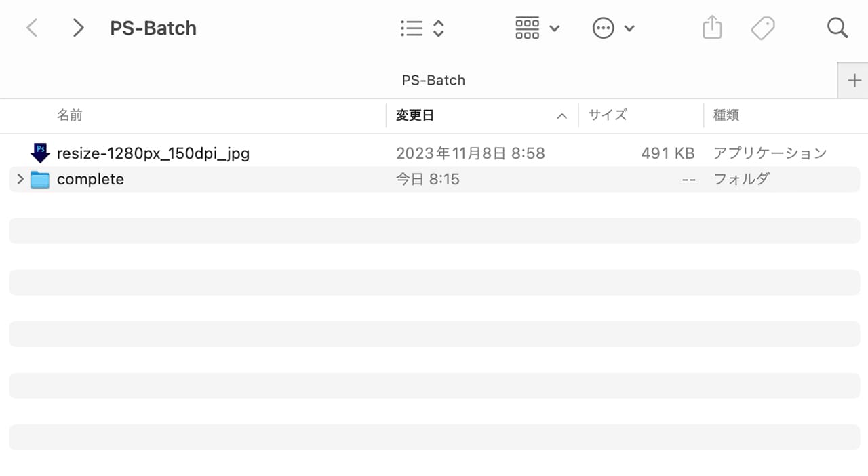Click the サイズ column header
Image resolution: width=868 pixels, height=476 pixels.
tap(608, 116)
